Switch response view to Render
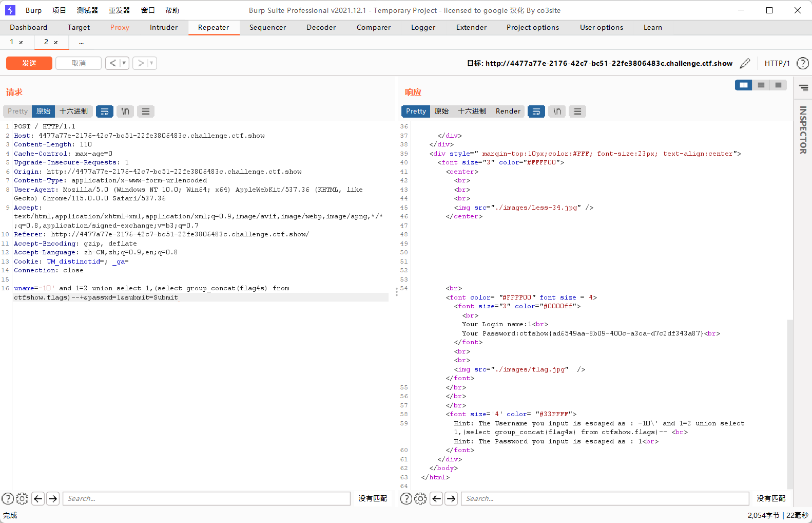 [x=508, y=111]
